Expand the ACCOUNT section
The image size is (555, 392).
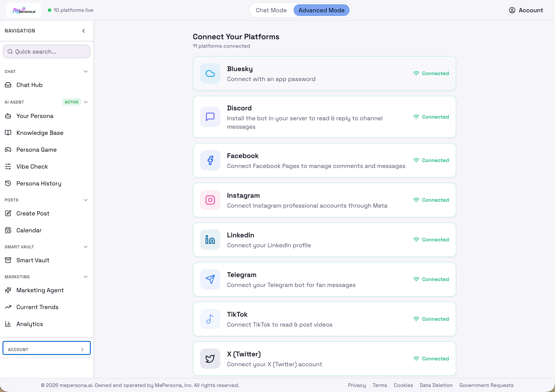[x=47, y=348]
